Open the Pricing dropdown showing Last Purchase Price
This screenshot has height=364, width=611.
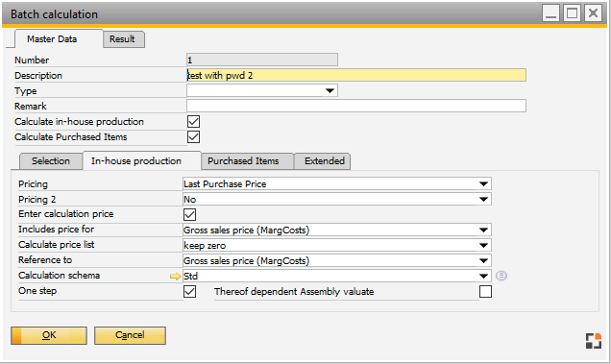pyautogui.click(x=483, y=184)
